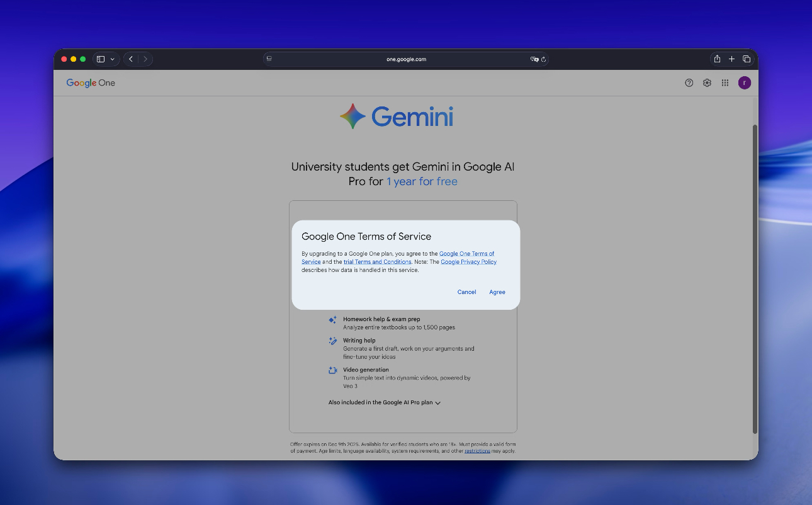This screenshot has width=812, height=505.
Task: Open the Google One Terms of Service link
Action: pyautogui.click(x=466, y=254)
